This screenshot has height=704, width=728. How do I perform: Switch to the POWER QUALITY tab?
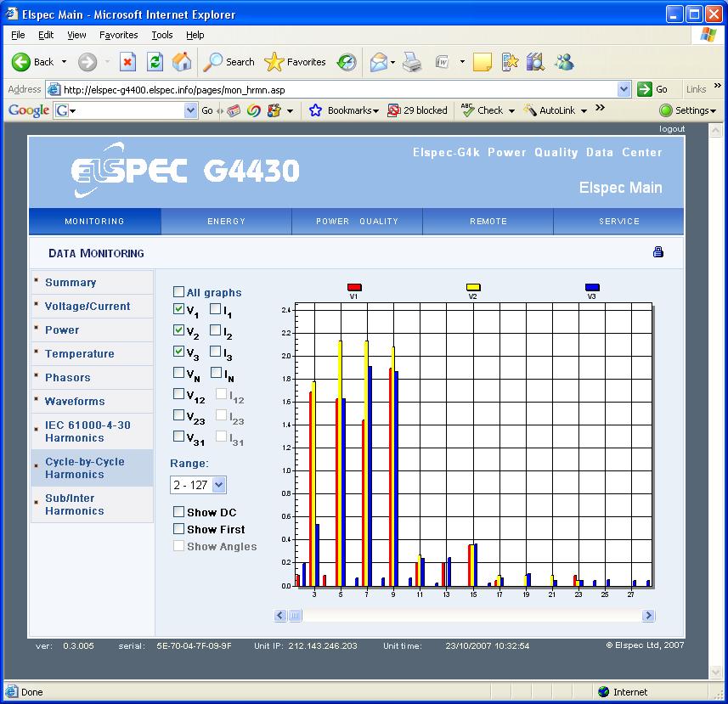pyautogui.click(x=357, y=222)
